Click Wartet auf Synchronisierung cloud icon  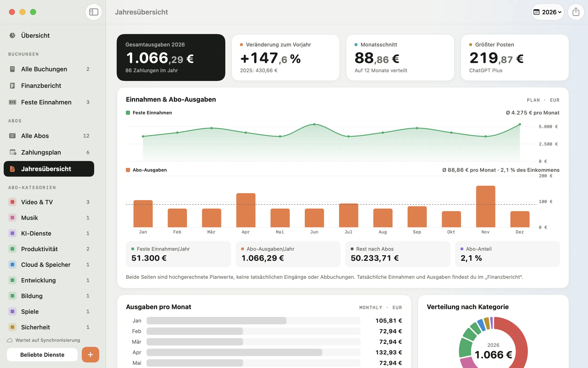point(10,340)
